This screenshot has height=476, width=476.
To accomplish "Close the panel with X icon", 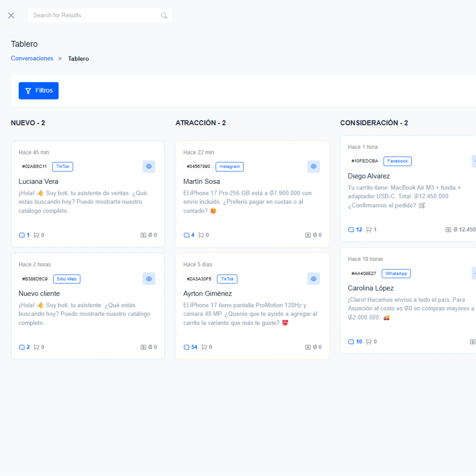I will click(11, 15).
